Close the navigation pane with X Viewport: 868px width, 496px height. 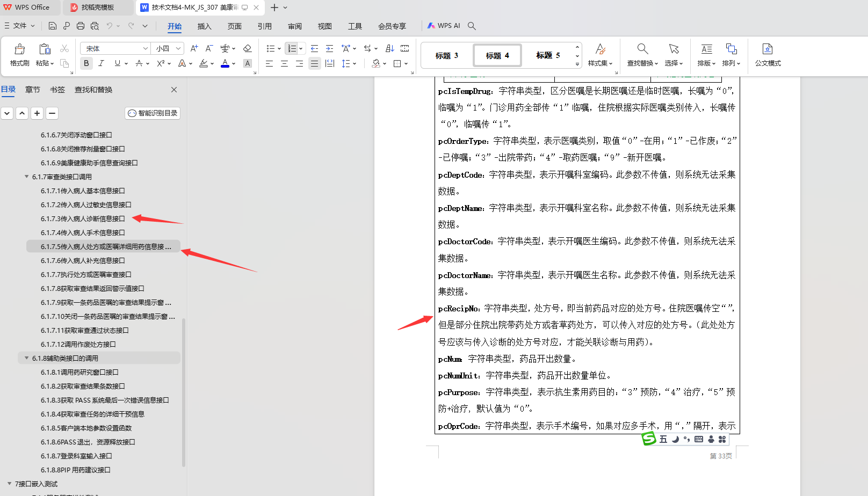[174, 90]
